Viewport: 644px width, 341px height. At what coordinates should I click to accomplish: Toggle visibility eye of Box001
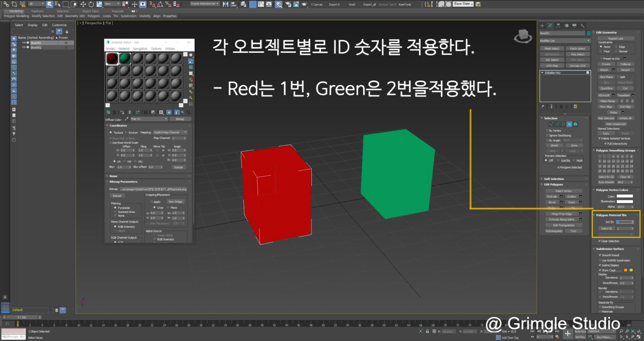[24, 43]
